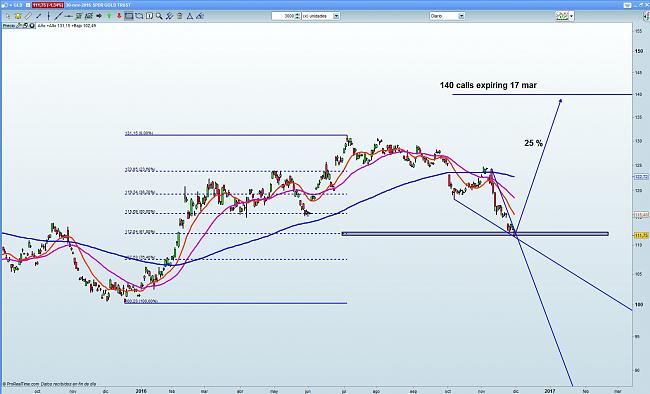The width and height of the screenshot is (650, 394).
Task: Select the cursor pointer tool
Action: point(8,16)
